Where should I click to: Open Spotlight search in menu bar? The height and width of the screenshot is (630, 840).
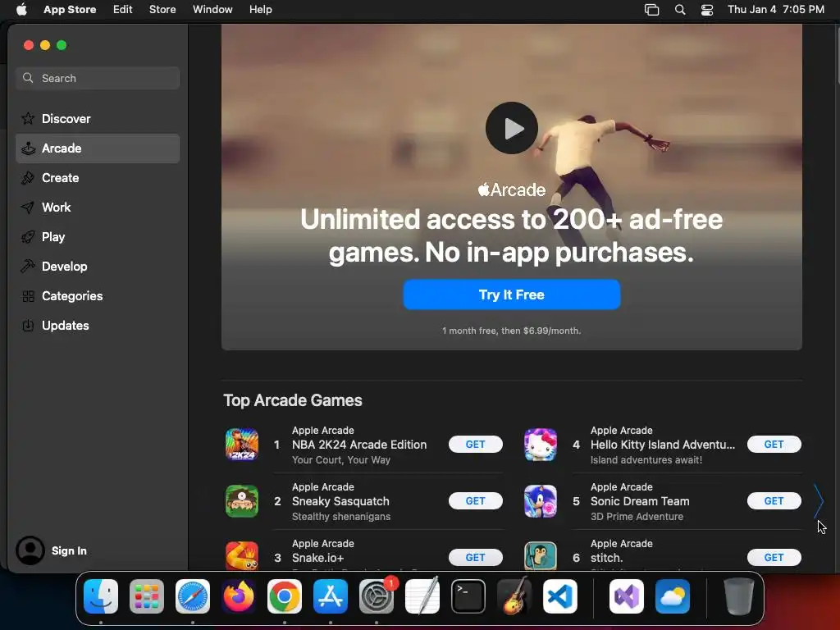tap(680, 10)
